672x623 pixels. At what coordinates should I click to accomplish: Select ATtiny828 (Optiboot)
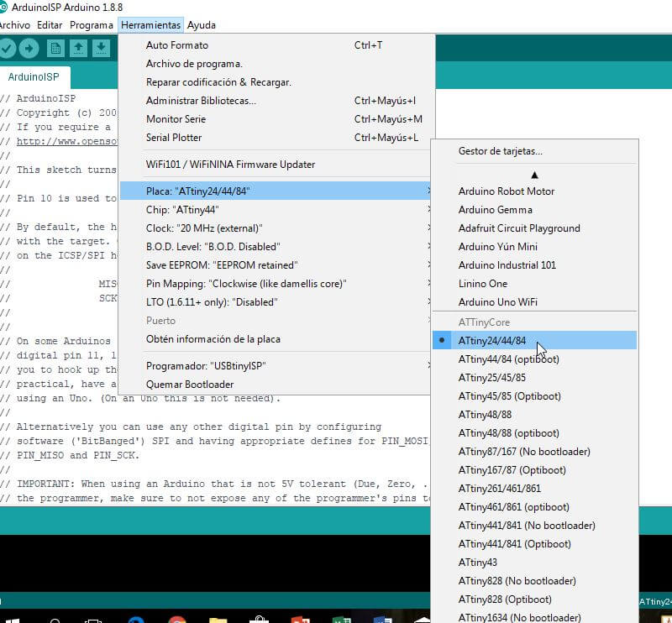pyautogui.click(x=534, y=599)
